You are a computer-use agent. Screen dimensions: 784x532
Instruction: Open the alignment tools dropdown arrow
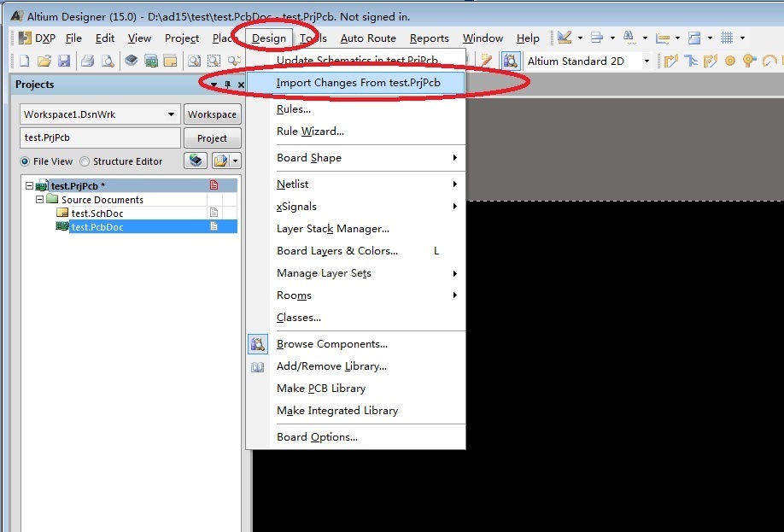pos(612,38)
